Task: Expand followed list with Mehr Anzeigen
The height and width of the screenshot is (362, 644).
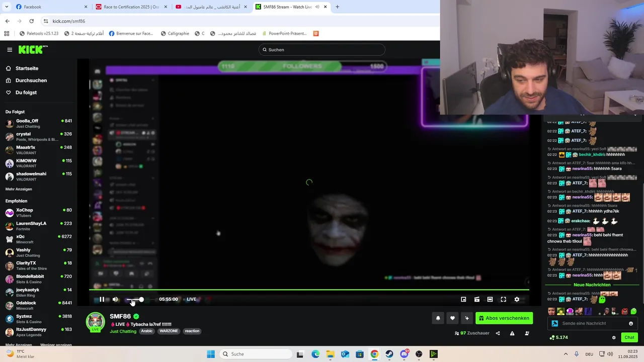Action: tap(19, 189)
